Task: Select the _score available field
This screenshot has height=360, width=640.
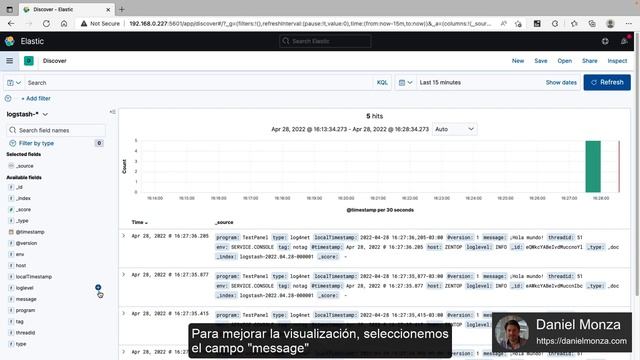Action: click(x=23, y=209)
